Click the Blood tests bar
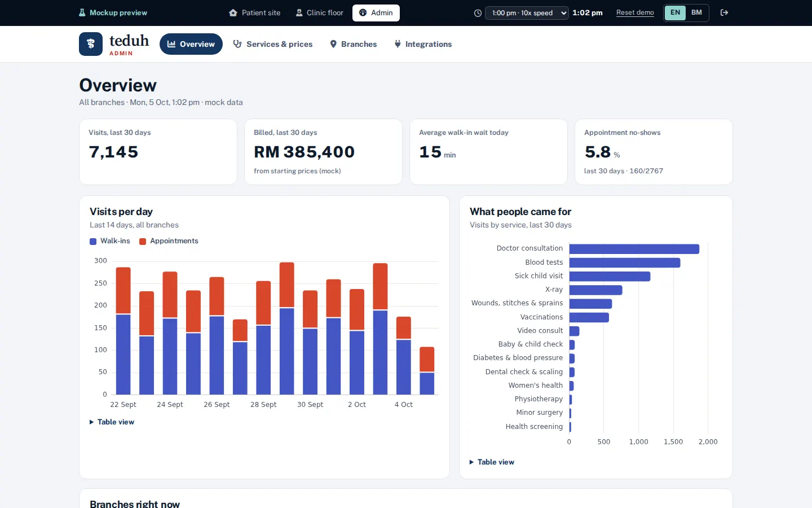Viewport: 812px width, 508px height. click(625, 262)
